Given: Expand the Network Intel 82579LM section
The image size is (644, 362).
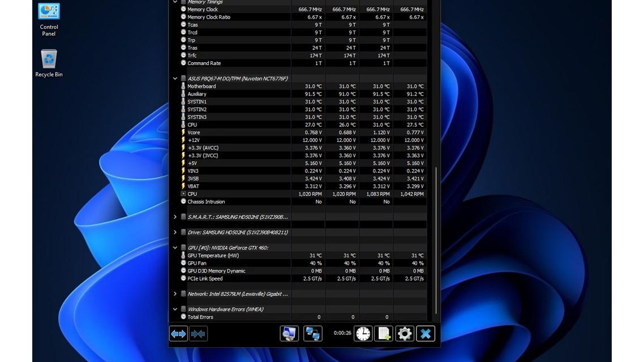Looking at the screenshot, I should [175, 294].
